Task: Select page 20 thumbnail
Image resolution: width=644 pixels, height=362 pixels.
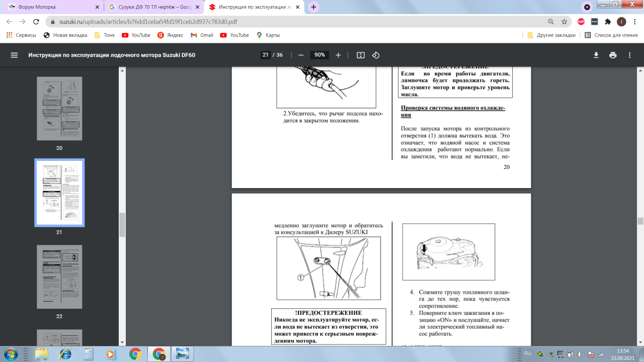Action: pos(59,109)
